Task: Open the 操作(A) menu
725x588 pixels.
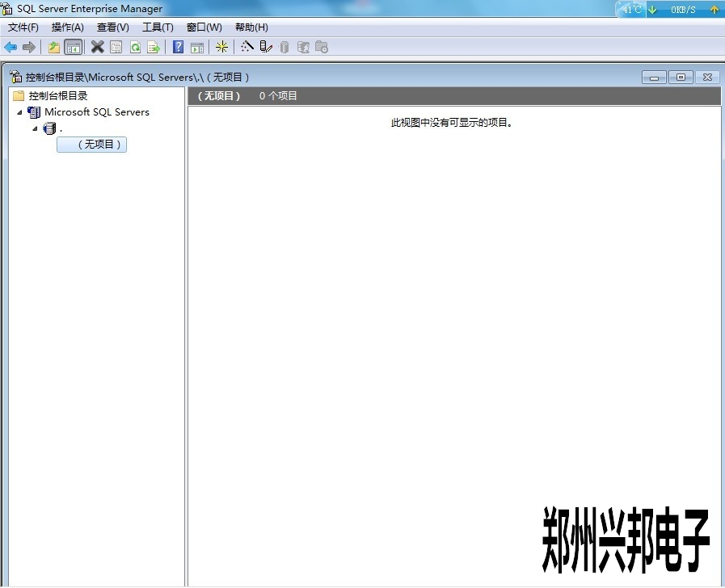Action: click(67, 27)
